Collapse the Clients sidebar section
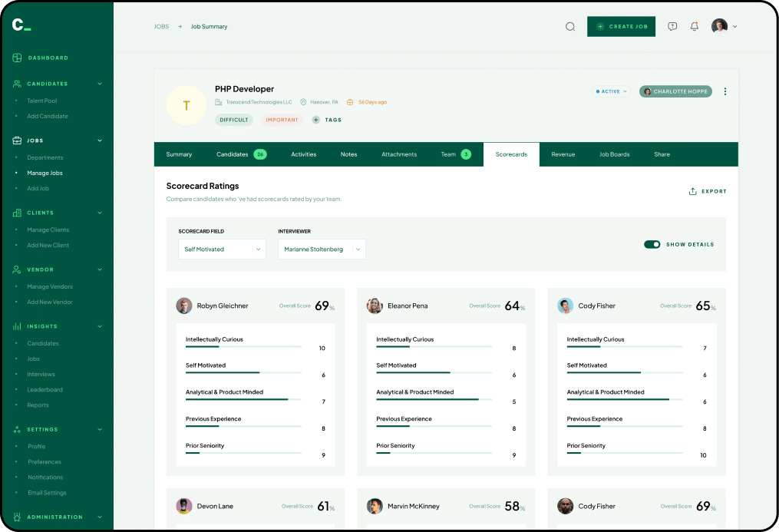 (x=100, y=213)
